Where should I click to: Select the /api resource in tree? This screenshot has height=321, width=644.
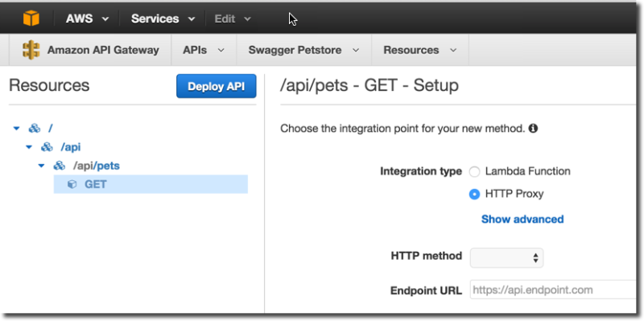pyautogui.click(x=71, y=147)
